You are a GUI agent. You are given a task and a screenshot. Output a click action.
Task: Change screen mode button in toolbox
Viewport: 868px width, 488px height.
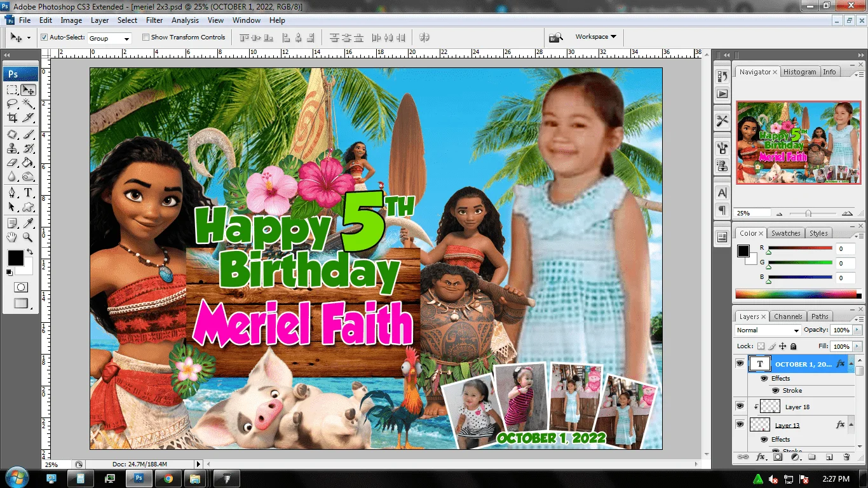pyautogui.click(x=21, y=304)
